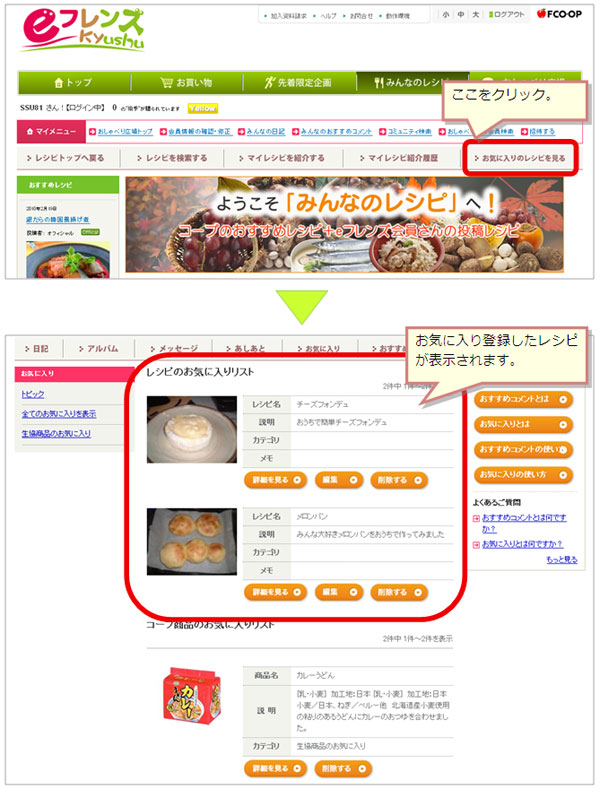Click the FCO-OP apple logo

pyautogui.click(x=559, y=14)
